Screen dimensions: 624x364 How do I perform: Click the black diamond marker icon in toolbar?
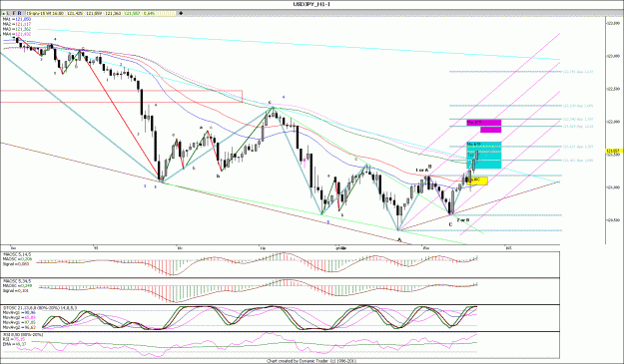click(181, 13)
